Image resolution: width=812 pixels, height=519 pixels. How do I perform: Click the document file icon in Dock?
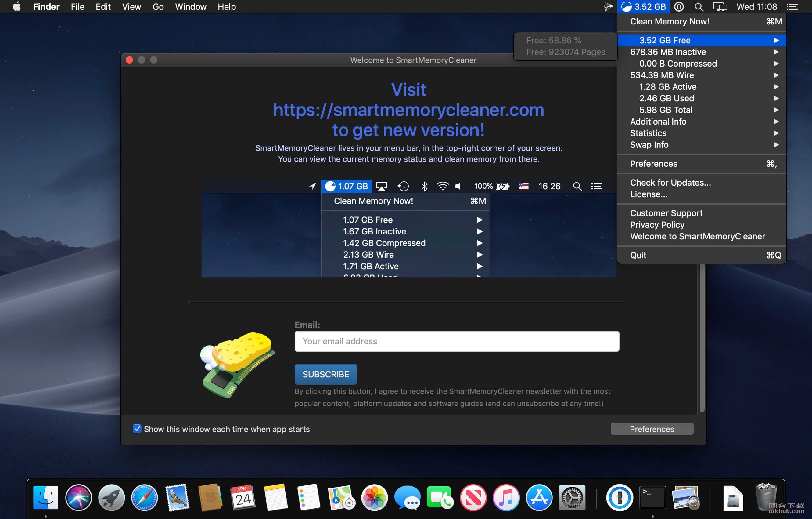point(733,497)
